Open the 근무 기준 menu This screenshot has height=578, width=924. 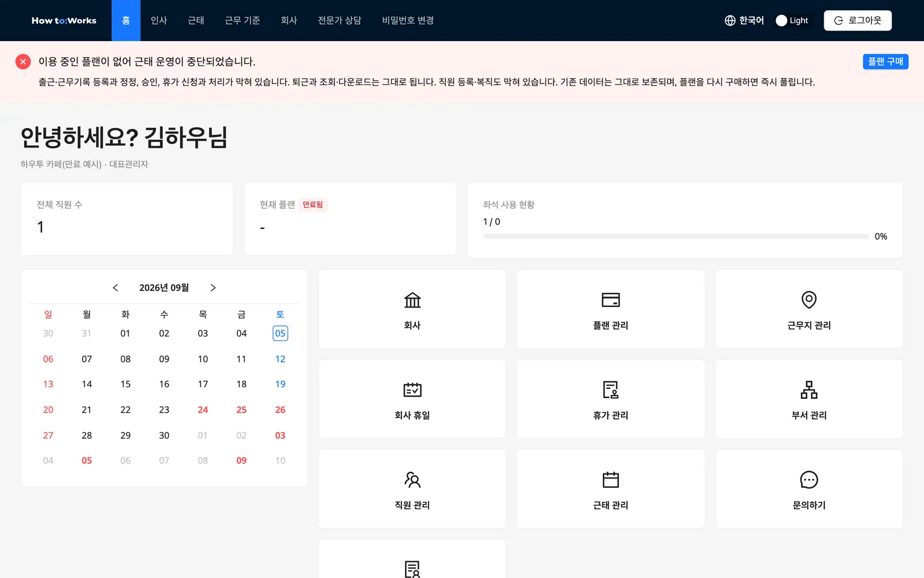coord(243,20)
